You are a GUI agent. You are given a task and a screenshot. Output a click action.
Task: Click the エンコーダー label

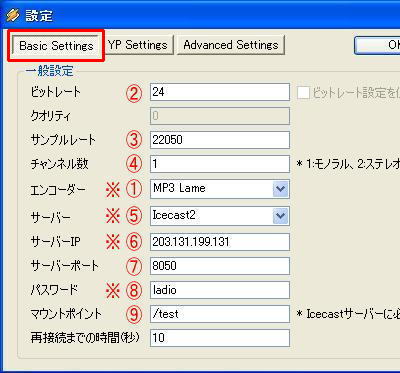coord(58,190)
